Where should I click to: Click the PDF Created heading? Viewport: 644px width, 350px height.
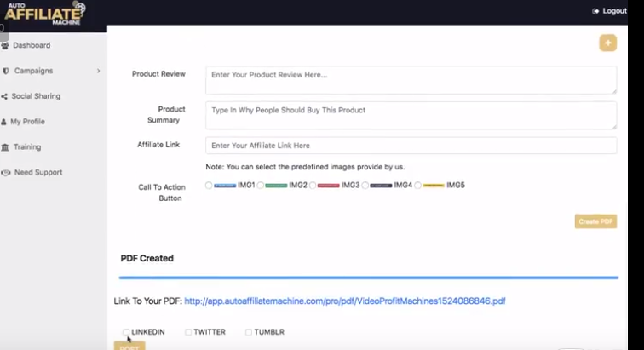(x=147, y=258)
